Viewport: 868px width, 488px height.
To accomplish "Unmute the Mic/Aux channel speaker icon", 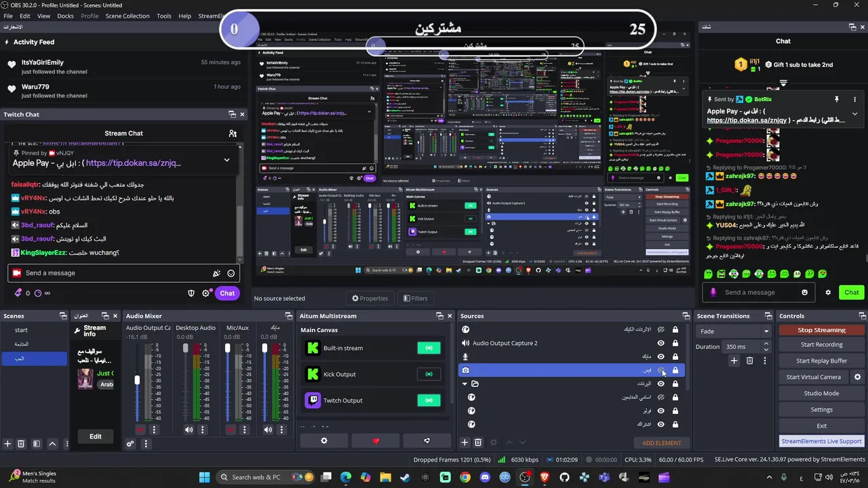I will click(231, 430).
